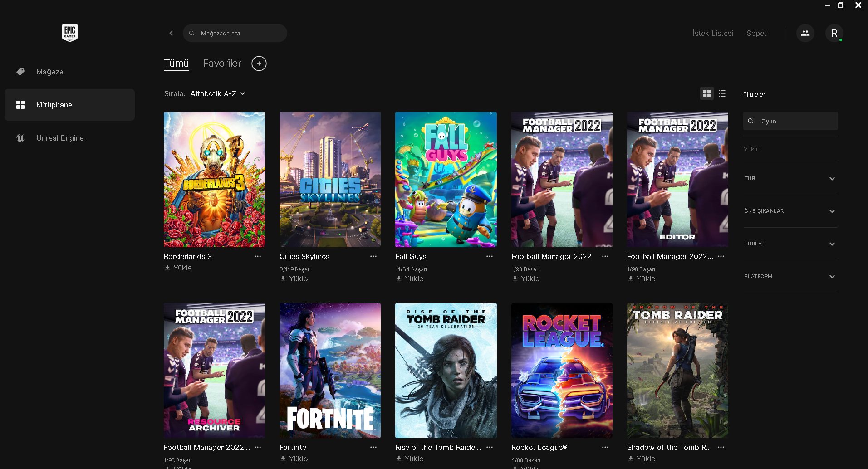
Task: Switch to grid view
Action: click(707, 93)
